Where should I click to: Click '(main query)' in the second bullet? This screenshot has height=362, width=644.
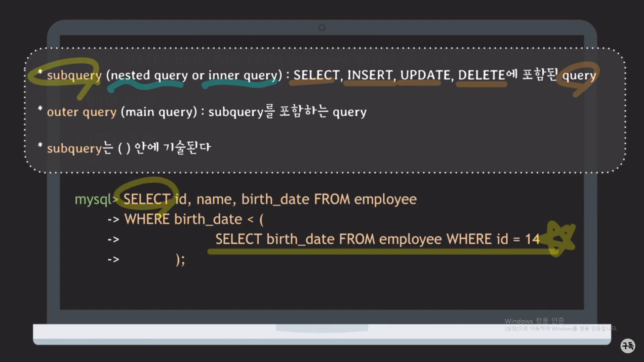159,112
